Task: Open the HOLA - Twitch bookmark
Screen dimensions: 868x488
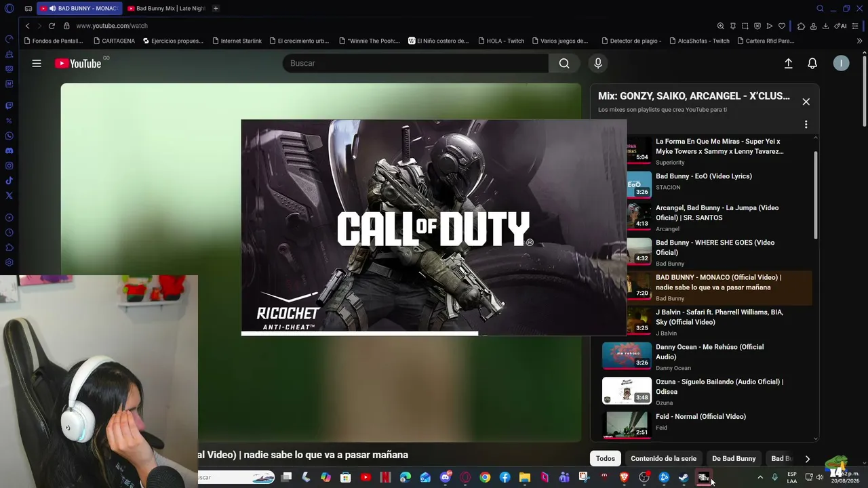Action: click(500, 41)
